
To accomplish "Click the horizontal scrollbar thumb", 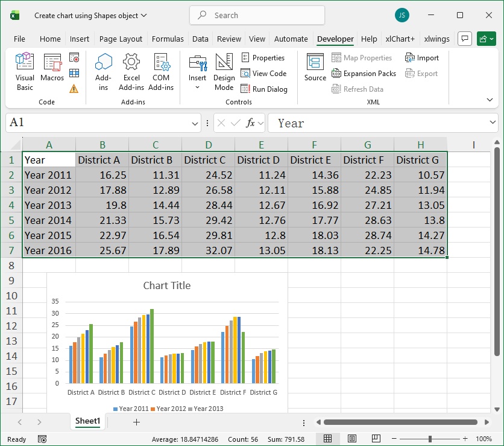I will pos(400,422).
